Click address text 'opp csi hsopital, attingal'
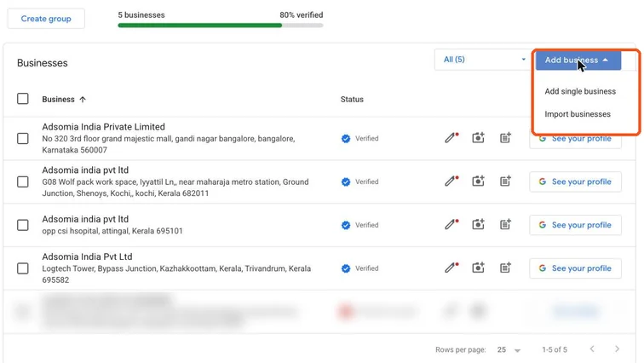This screenshot has height=363, width=644. coord(112,231)
